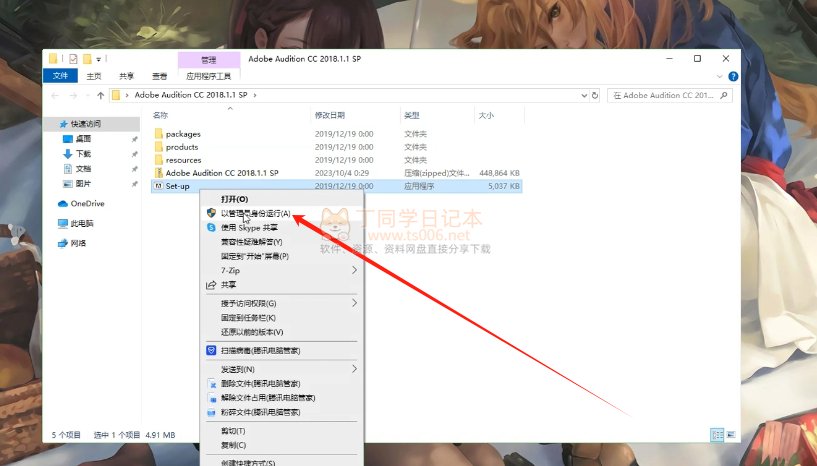817x466 pixels.
Task: Click the 删除文件 Tencent manager icon
Action: pyautogui.click(x=211, y=383)
